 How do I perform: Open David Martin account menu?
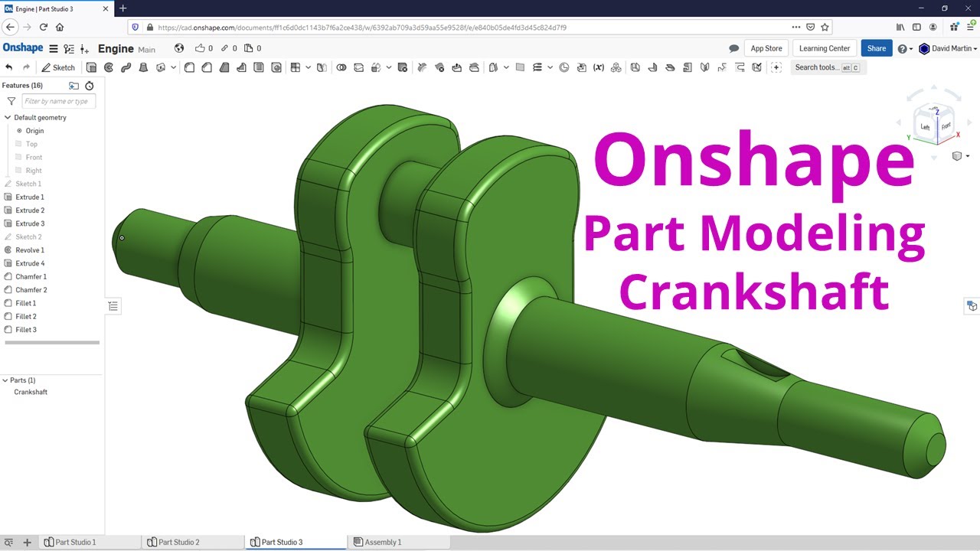pyautogui.click(x=948, y=48)
